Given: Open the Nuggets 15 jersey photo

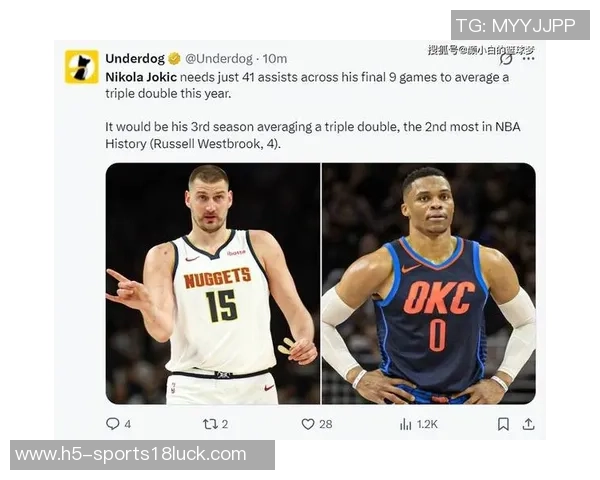Looking at the screenshot, I should [x=213, y=283].
